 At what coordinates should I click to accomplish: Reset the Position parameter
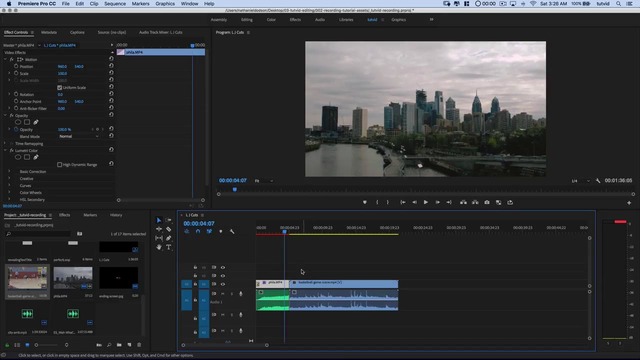pyautogui.click(x=111, y=66)
